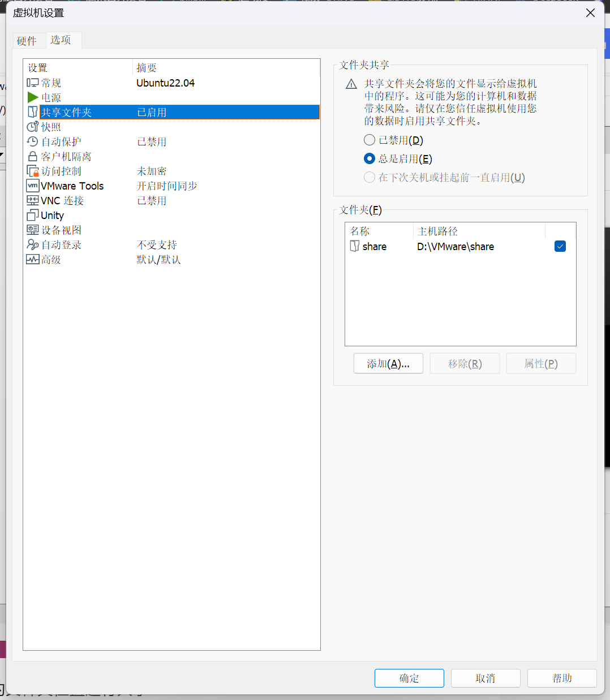Select the share folder entry
The width and height of the screenshot is (610, 700).
[x=374, y=247]
